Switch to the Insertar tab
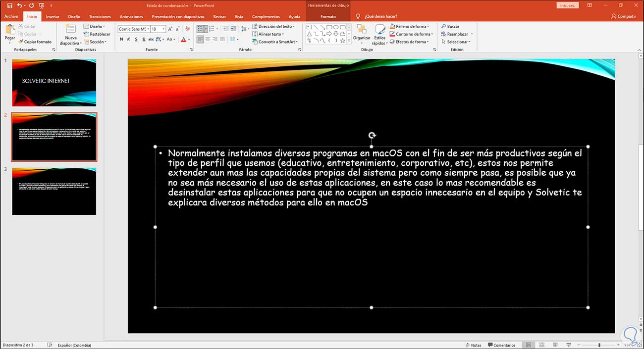Image resolution: width=644 pixels, height=349 pixels. coord(53,16)
